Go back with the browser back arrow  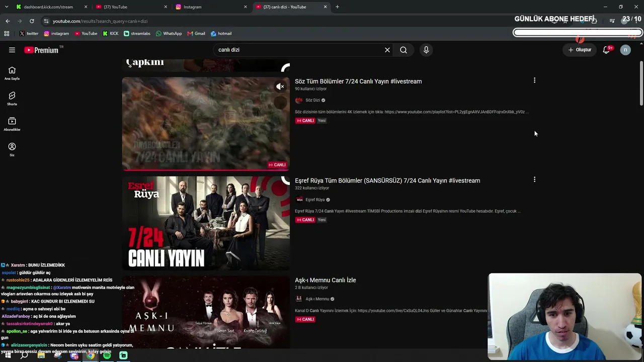8,21
